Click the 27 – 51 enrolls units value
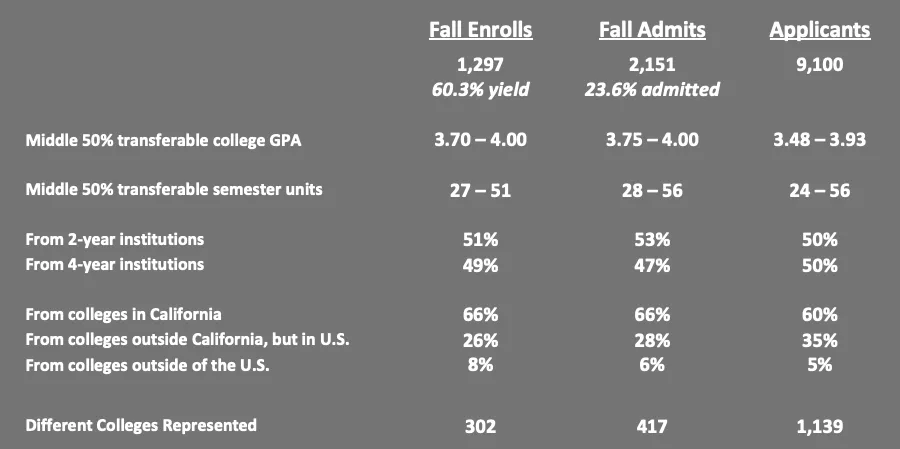The image size is (900, 449). click(x=480, y=190)
